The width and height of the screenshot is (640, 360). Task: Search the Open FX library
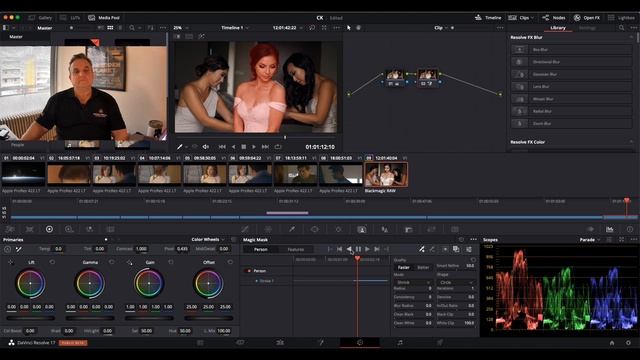[621, 28]
